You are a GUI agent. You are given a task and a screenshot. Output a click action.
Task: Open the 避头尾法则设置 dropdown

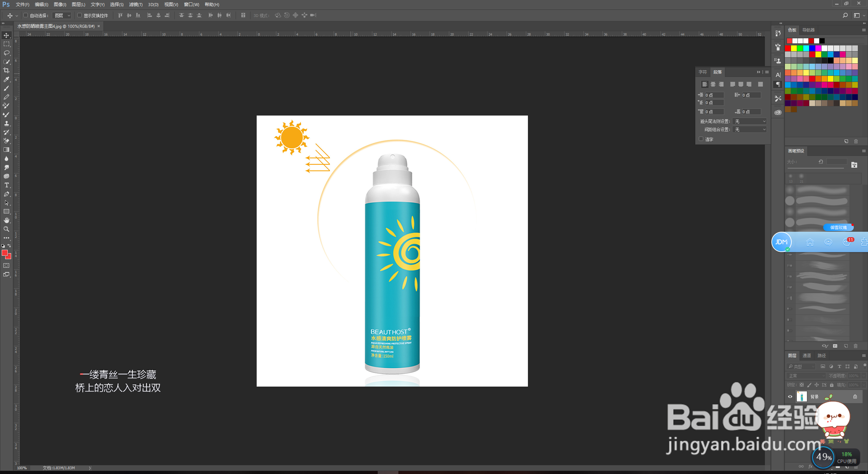(x=749, y=121)
